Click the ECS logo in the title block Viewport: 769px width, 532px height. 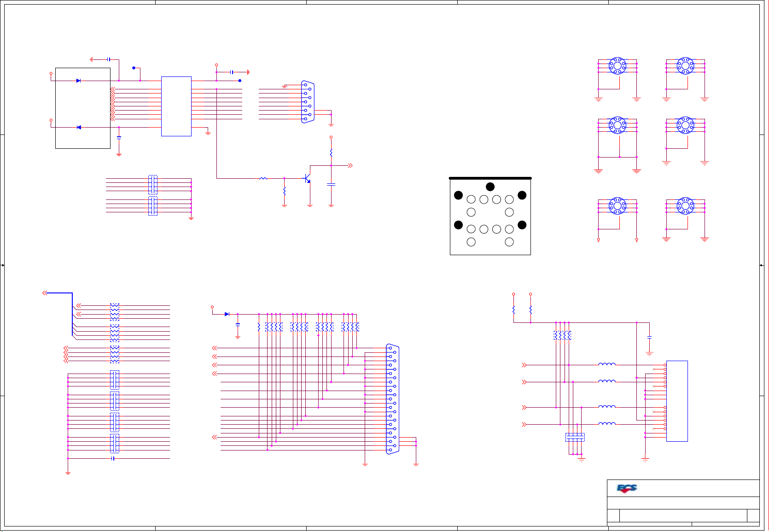tap(627, 488)
